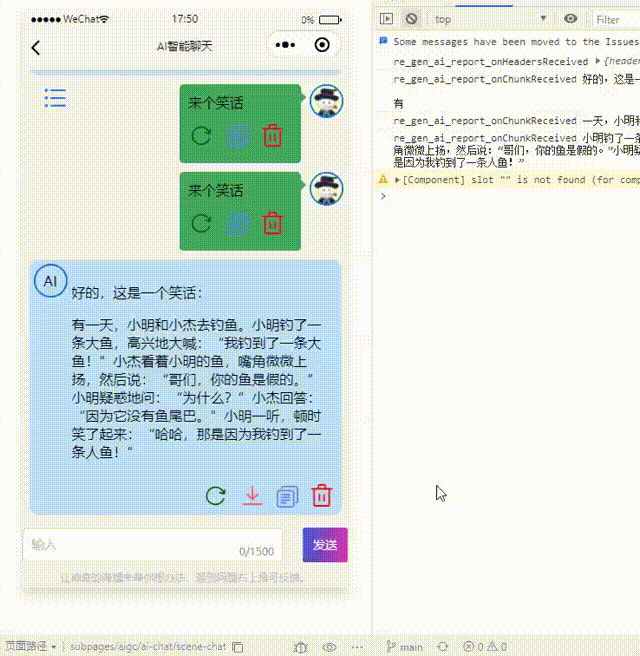Click the Some messages have been moved info line
This screenshot has height=656, width=640.
516,42
